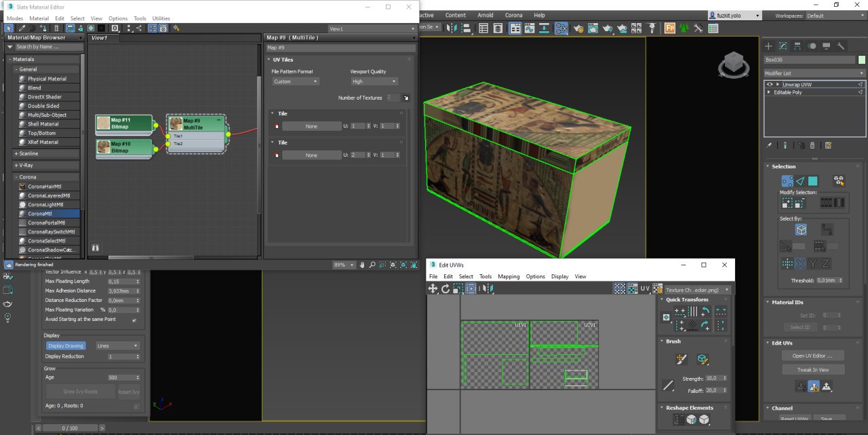Toggle X axis button in Select By
Viewport: 868px width, 435px height.
coord(801,263)
